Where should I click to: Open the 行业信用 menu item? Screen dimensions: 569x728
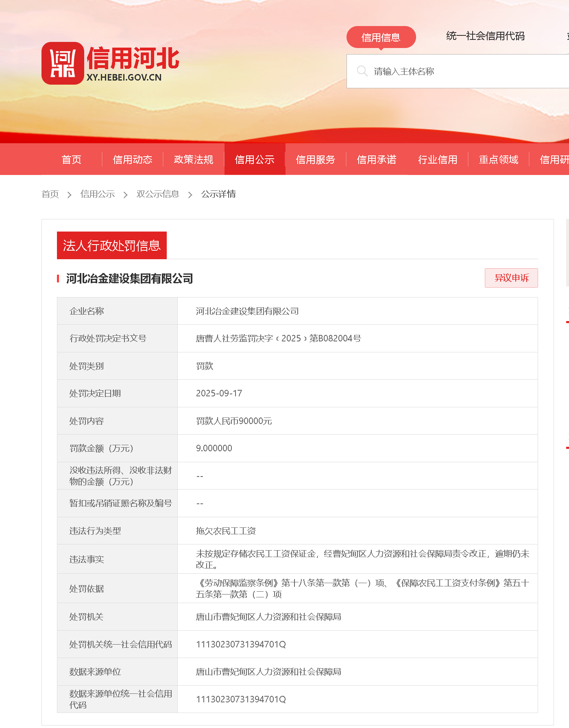(x=438, y=160)
